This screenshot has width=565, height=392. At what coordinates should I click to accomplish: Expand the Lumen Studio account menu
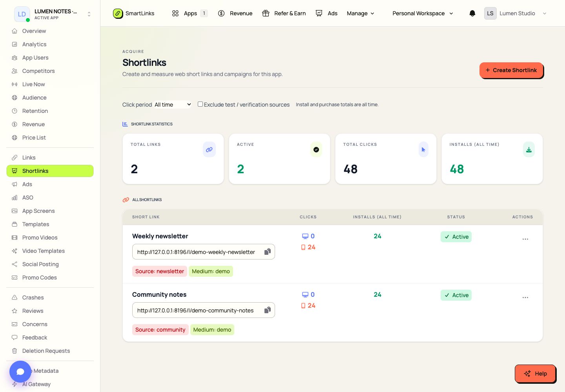click(516, 13)
